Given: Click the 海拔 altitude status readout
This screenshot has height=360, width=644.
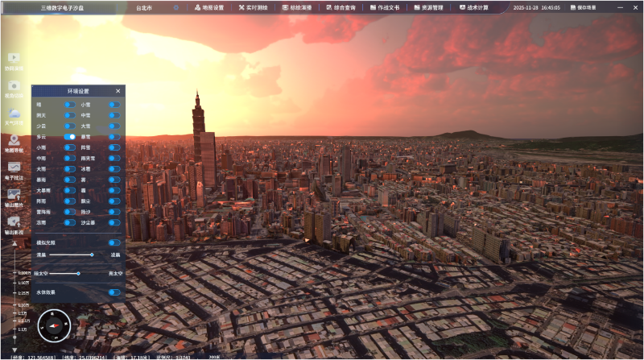Looking at the screenshot, I should 132,357.
